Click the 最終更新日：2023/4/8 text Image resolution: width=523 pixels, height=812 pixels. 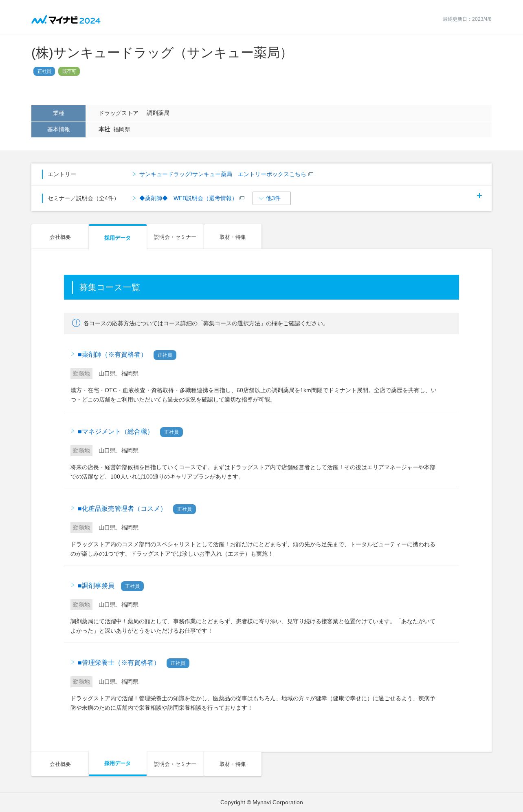tap(467, 19)
